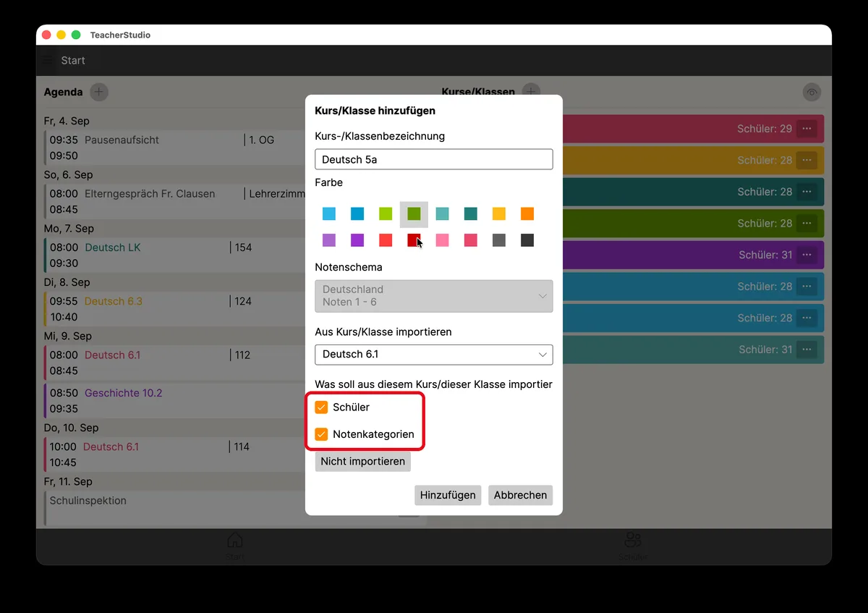Click the plus icon beside Kurse/Klassen

pyautogui.click(x=531, y=92)
